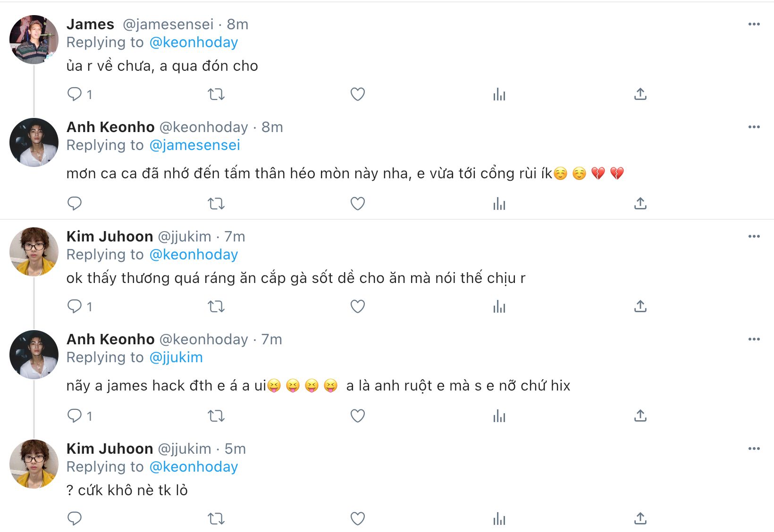Open more menu on Kim Juhoon's 7m tweet
This screenshot has height=532, width=774.
point(754,236)
